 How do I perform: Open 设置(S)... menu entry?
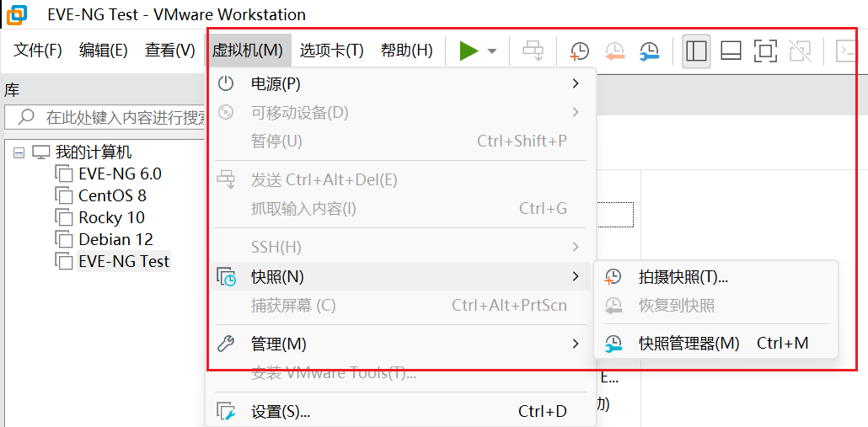pos(400,412)
